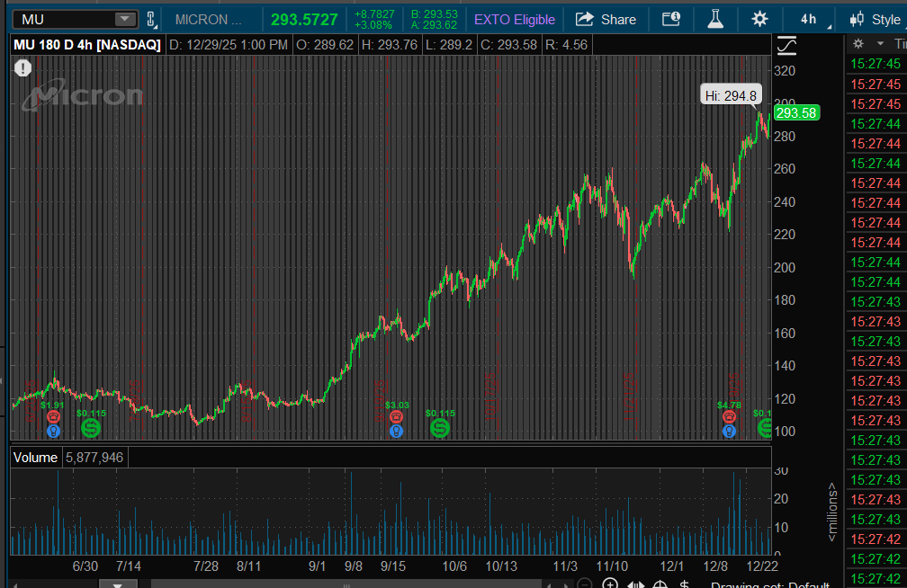Click the blue lightbulb icon below $4.78 earnings
The height and width of the screenshot is (588, 907).
tap(729, 431)
